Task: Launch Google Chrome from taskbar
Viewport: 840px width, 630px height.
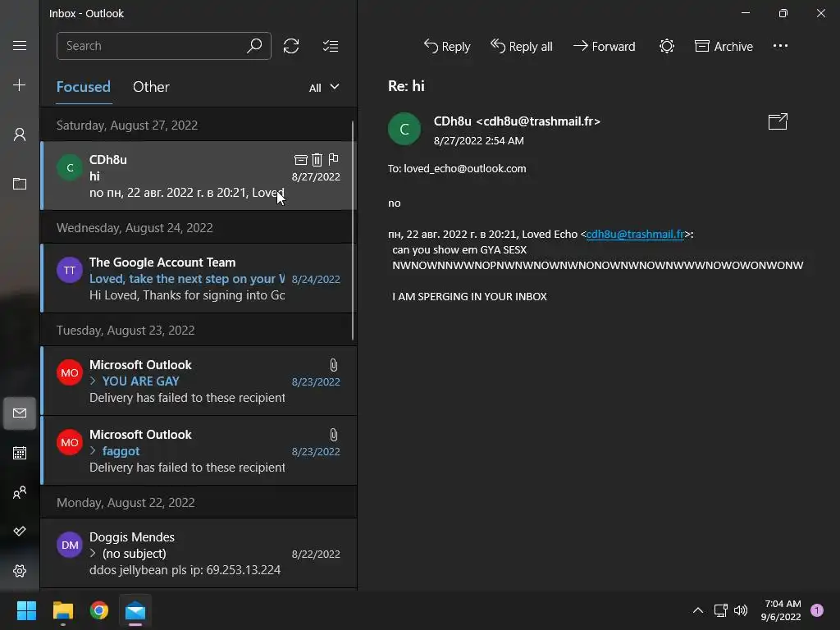Action: pyautogui.click(x=99, y=610)
